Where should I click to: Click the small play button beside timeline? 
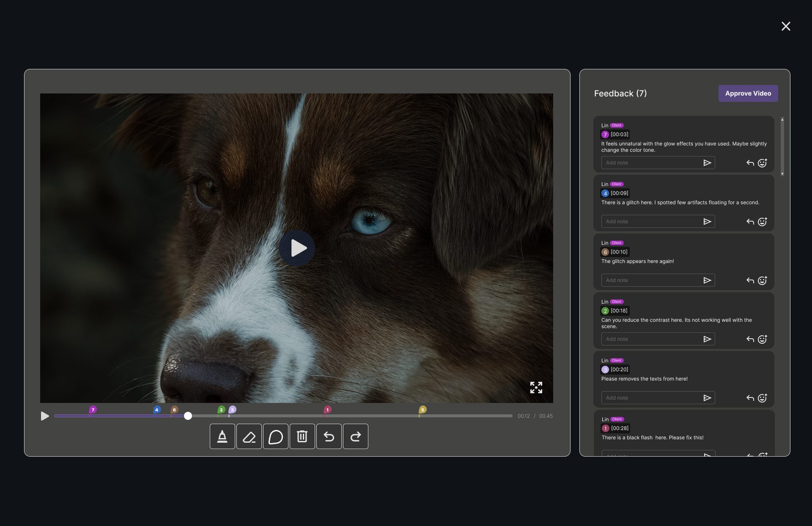[x=45, y=416]
